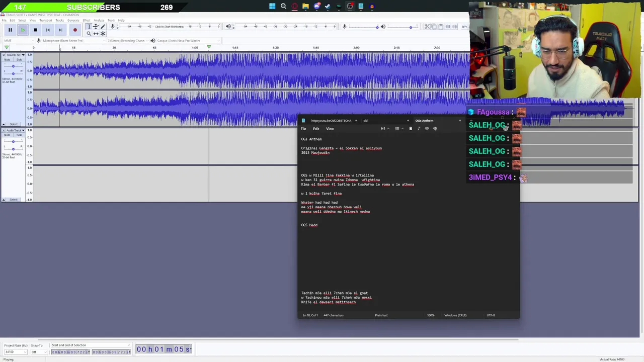The height and width of the screenshot is (362, 644).
Task: Open the Notepad View menu
Action: tap(330, 129)
